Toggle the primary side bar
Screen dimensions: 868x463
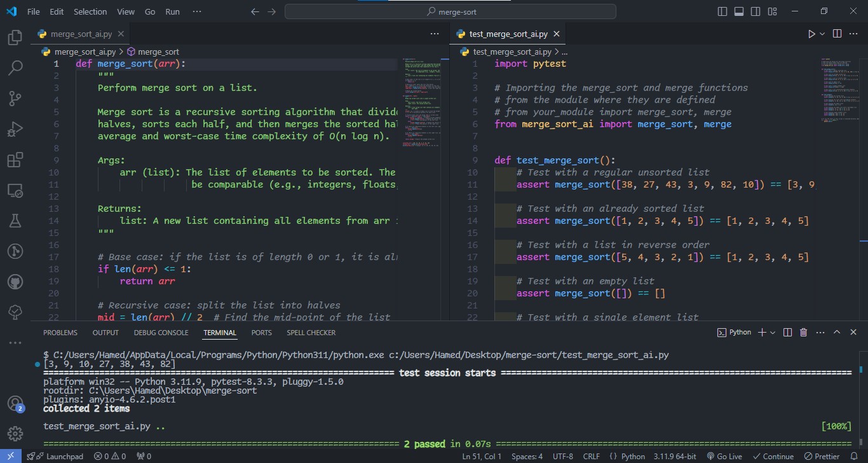pyautogui.click(x=722, y=11)
